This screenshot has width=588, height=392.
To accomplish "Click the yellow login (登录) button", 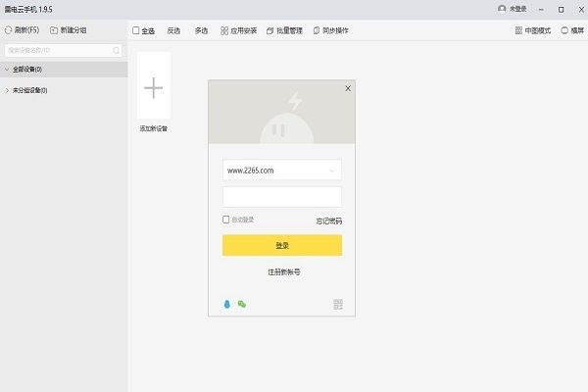I will (x=282, y=245).
